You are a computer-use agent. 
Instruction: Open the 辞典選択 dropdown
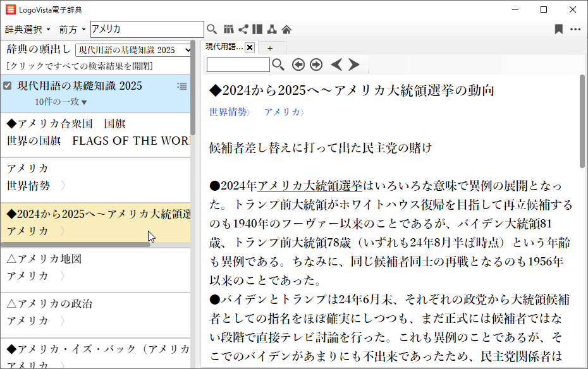(x=28, y=30)
